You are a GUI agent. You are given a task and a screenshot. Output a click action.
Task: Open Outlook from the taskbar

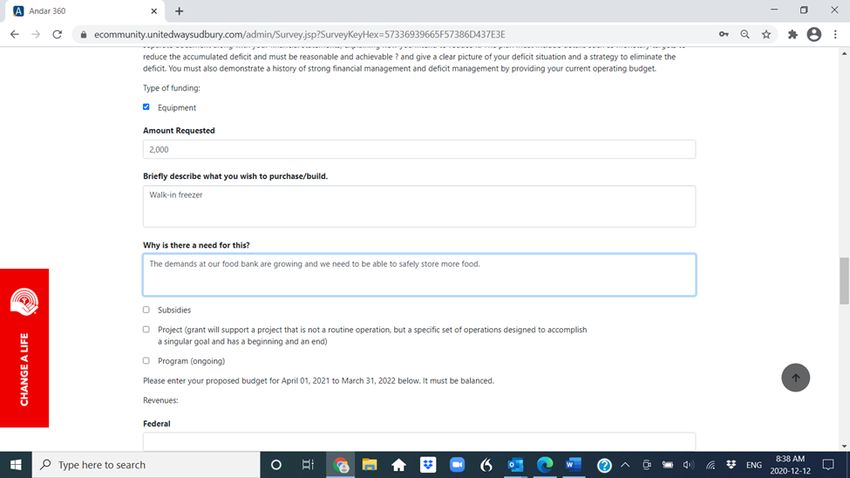pyautogui.click(x=516, y=464)
